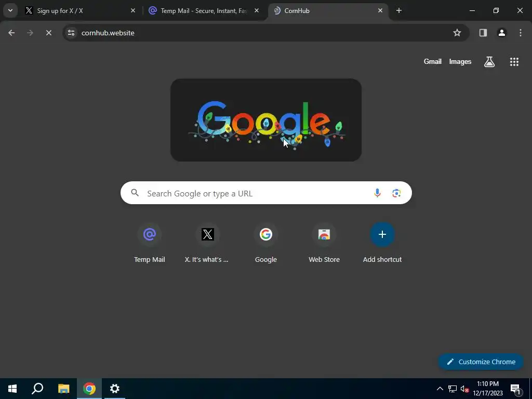Open the Windows Start menu
532x399 pixels.
point(12,389)
